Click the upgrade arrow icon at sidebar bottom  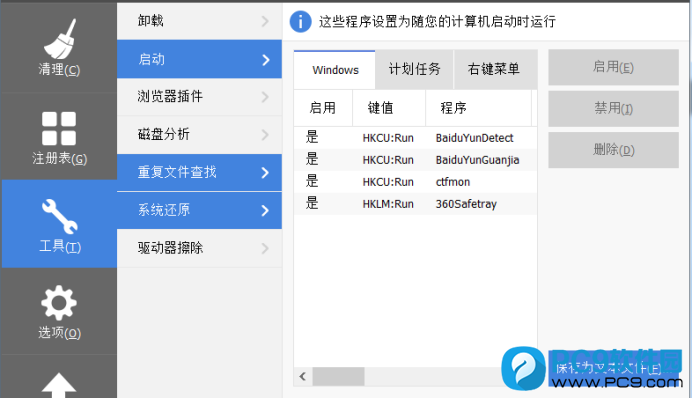[x=59, y=385]
